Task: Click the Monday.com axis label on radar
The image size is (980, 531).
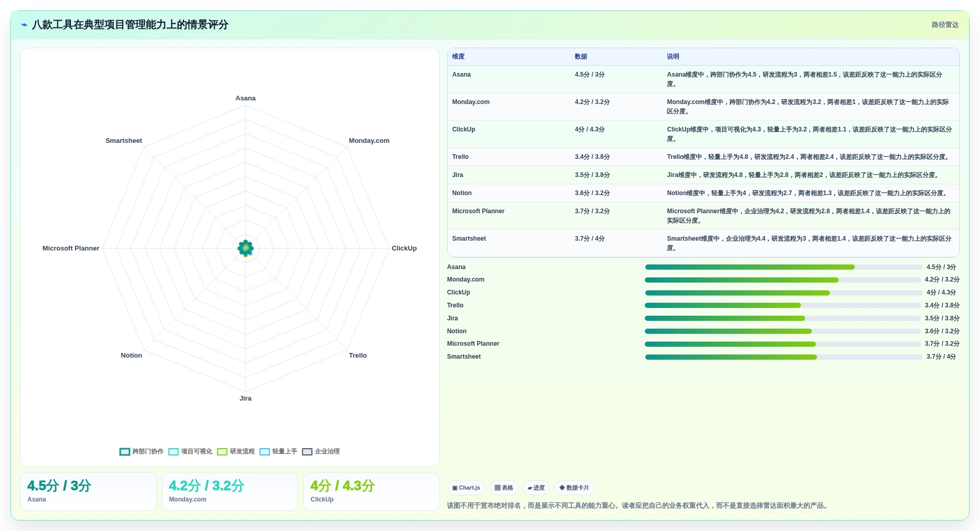Action: [x=369, y=141]
